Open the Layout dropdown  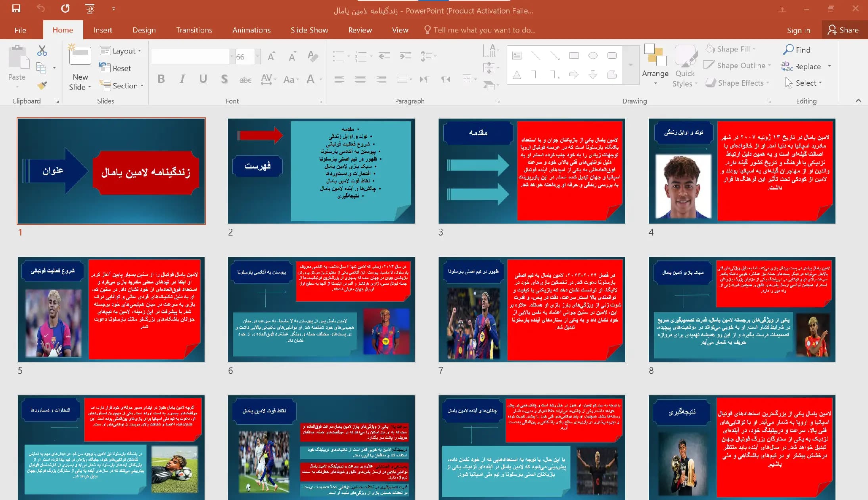click(121, 51)
